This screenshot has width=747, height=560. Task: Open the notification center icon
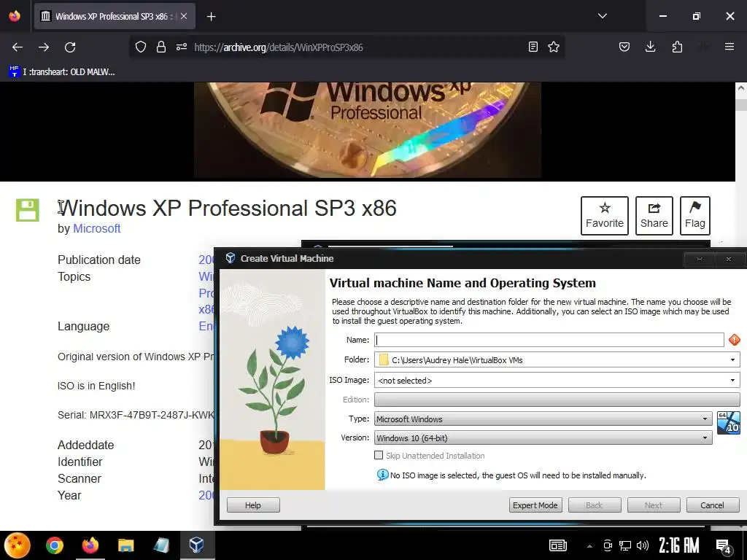(x=724, y=547)
